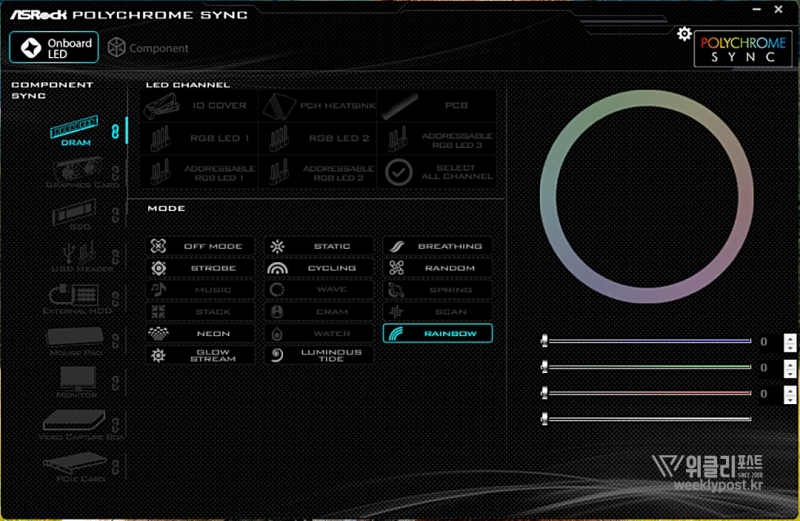Set lighting to Cycling mode
Image resolution: width=800 pixels, height=521 pixels.
click(319, 268)
